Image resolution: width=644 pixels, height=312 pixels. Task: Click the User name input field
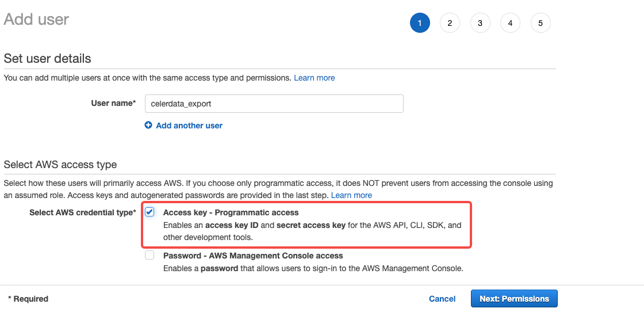tap(274, 104)
